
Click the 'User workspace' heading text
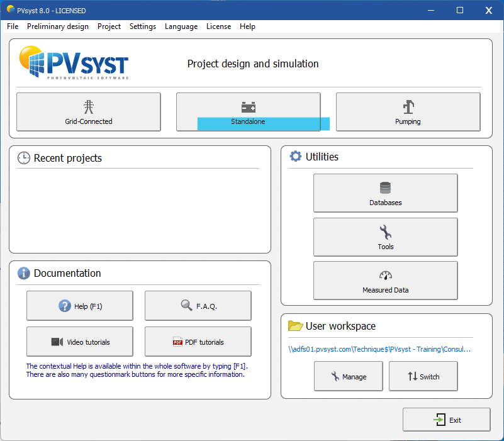340,326
